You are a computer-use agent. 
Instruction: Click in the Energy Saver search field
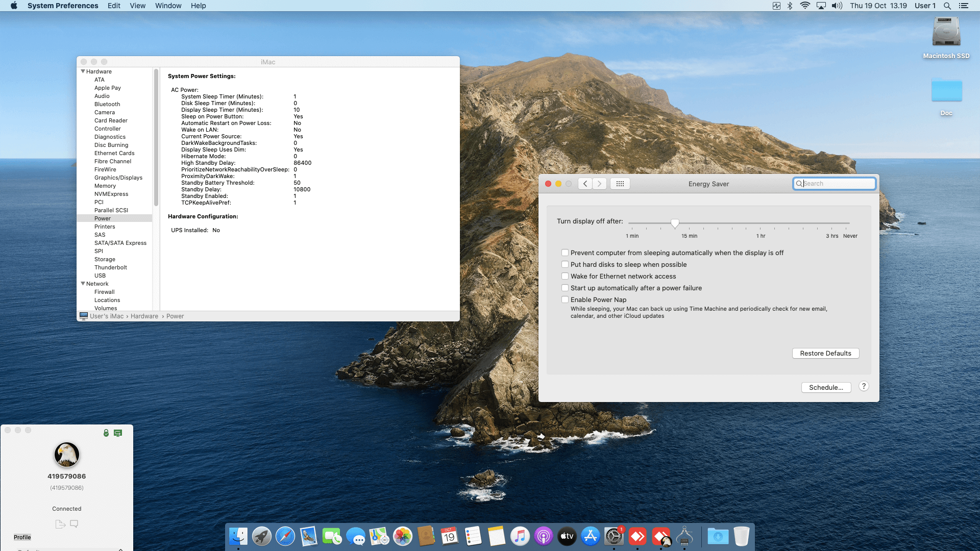(834, 184)
